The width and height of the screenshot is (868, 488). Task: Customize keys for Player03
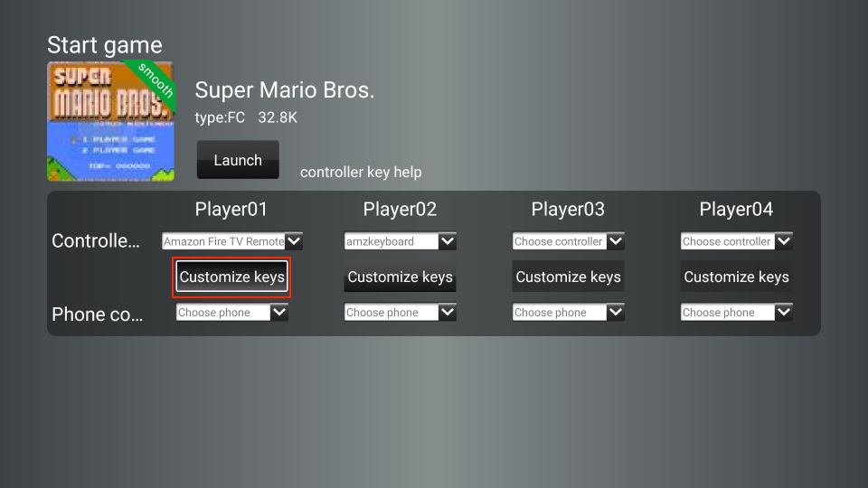click(569, 277)
